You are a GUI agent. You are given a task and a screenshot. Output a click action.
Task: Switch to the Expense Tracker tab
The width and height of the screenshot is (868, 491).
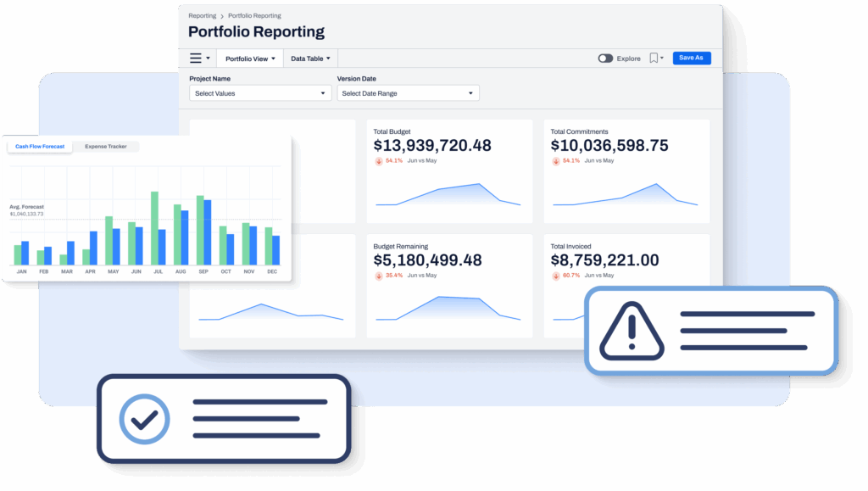106,147
